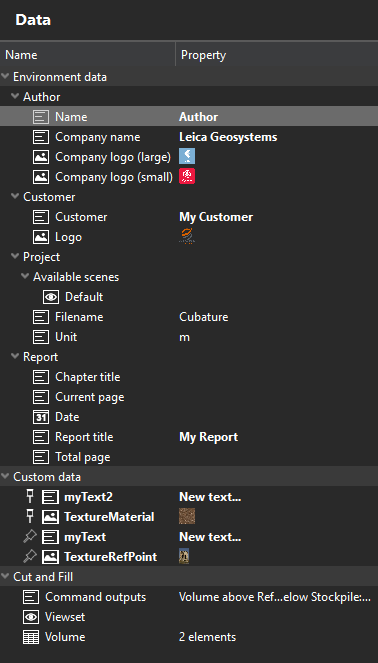This screenshot has width=378, height=663.
Task: Click text icon beside Chapter title
Action: [41, 377]
